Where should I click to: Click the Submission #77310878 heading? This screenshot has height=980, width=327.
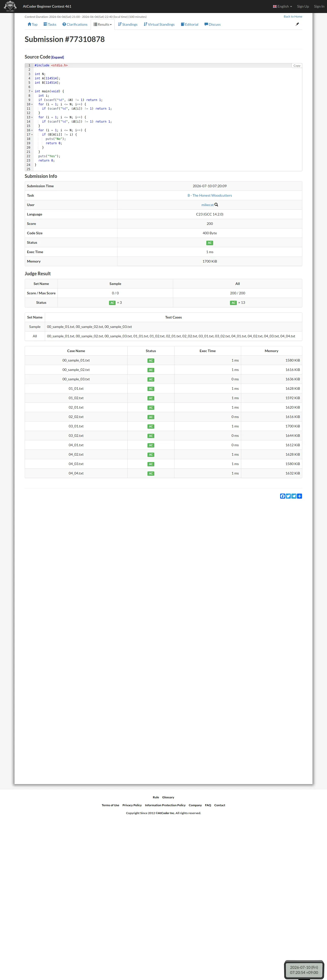(65, 39)
